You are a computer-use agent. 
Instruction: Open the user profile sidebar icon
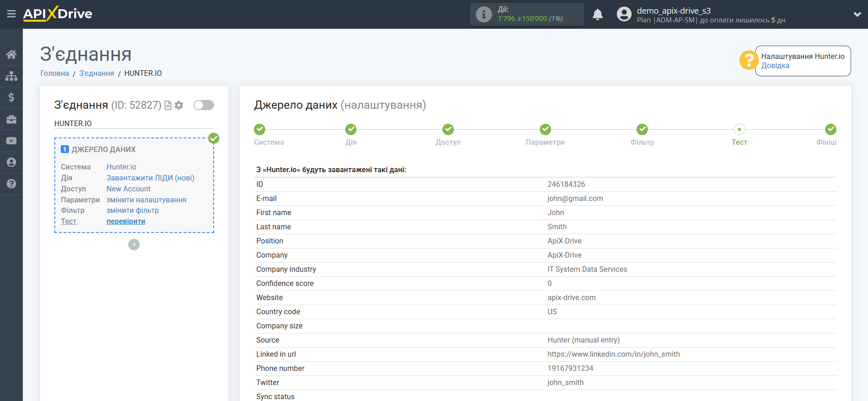11,162
